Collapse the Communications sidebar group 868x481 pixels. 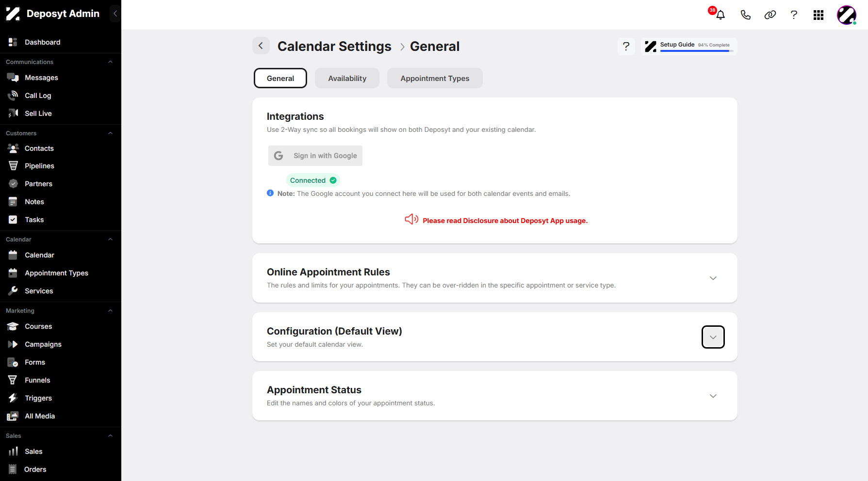(x=110, y=62)
